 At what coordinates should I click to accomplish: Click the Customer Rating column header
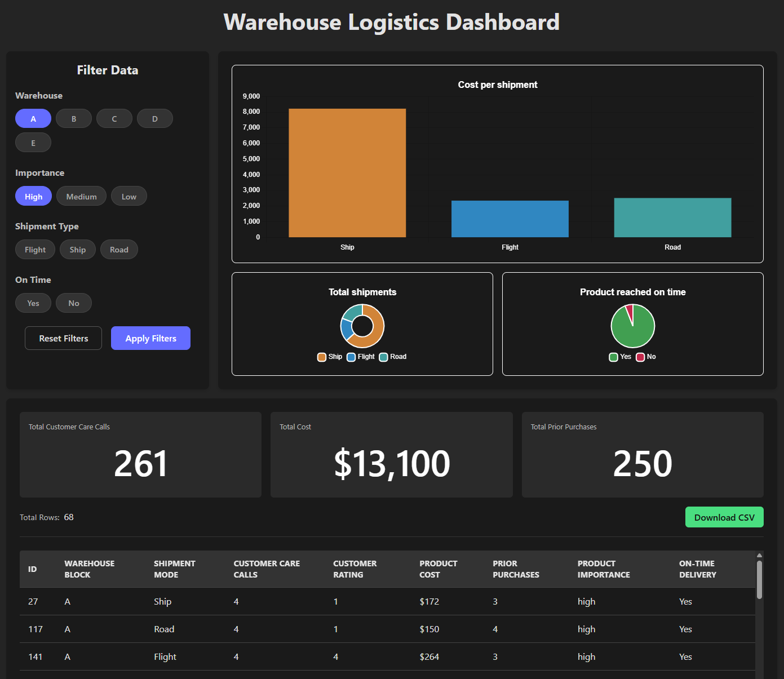355,569
